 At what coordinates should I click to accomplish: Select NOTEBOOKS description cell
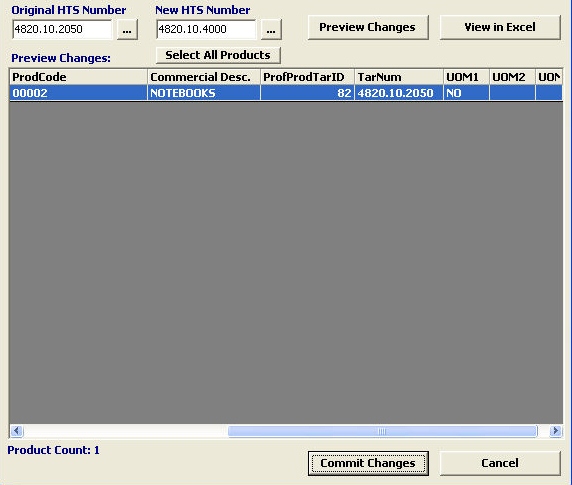coord(204,93)
